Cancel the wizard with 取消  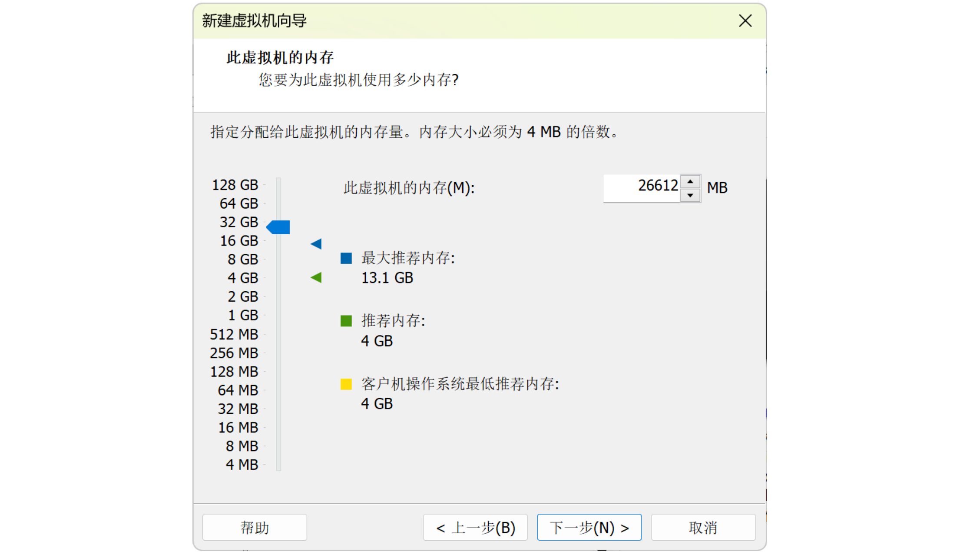pyautogui.click(x=703, y=527)
